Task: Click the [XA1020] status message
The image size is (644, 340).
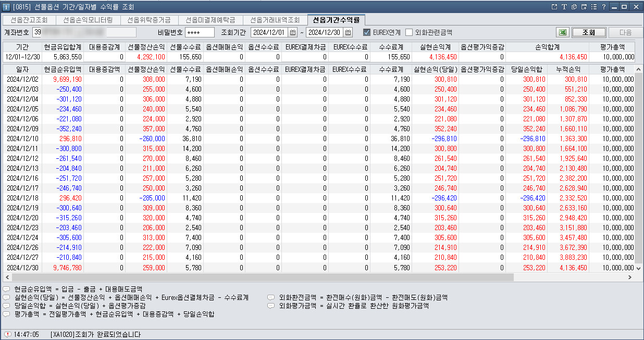Action: click(95, 335)
